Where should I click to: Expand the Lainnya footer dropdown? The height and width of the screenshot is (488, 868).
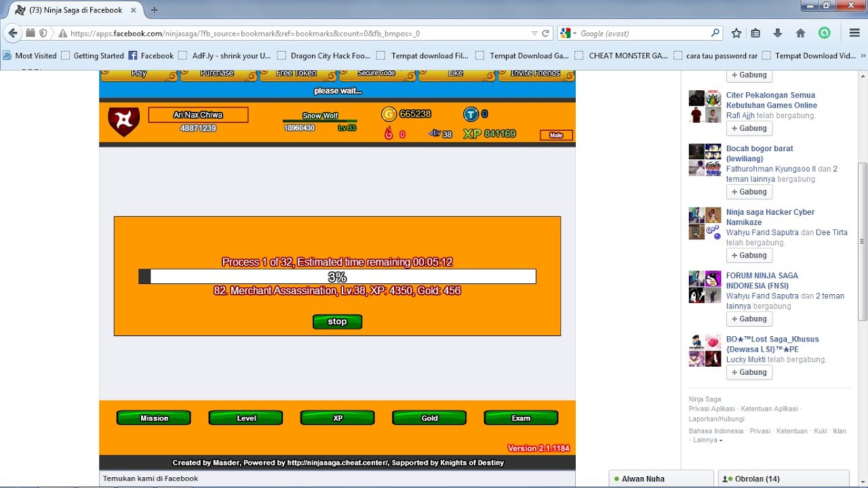707,440
